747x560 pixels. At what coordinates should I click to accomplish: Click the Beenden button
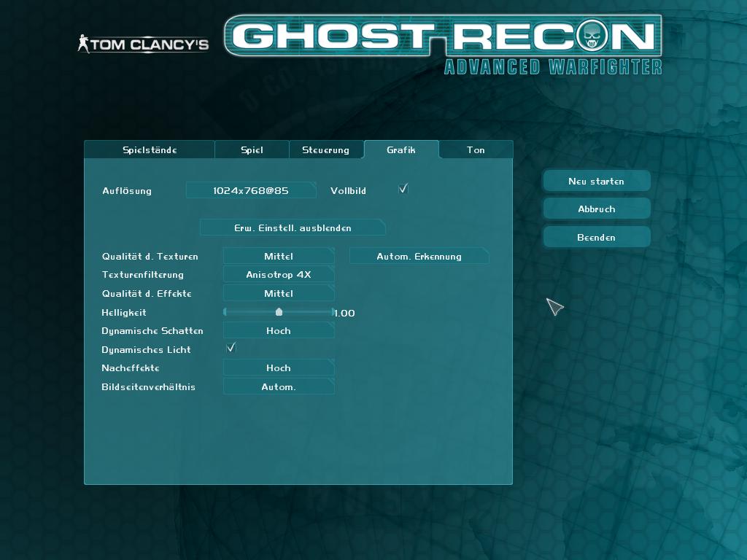(x=597, y=237)
